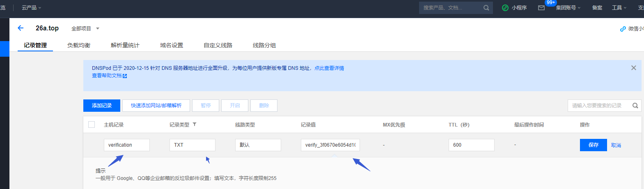Switch to the 记录管理 tab
The width and height of the screenshot is (644, 189).
coord(35,45)
